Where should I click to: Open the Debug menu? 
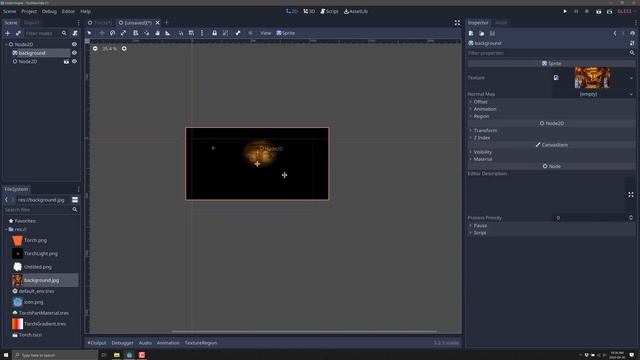coord(49,11)
